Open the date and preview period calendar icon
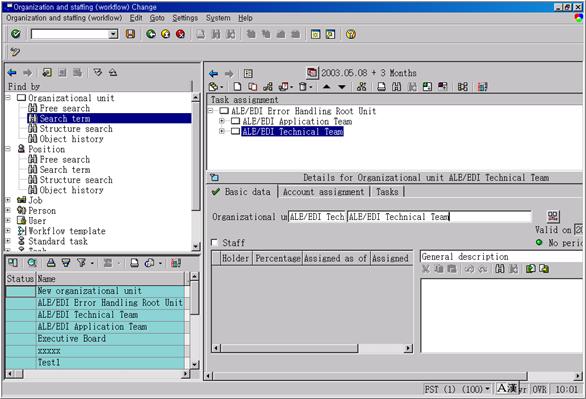Viewport: 586px width, 399px height. [x=312, y=72]
